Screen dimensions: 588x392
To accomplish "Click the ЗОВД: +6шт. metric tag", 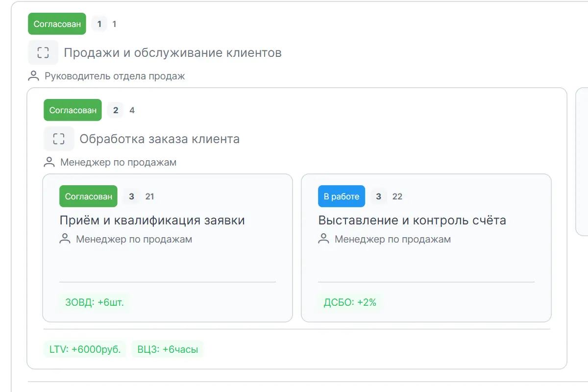I will tap(95, 302).
